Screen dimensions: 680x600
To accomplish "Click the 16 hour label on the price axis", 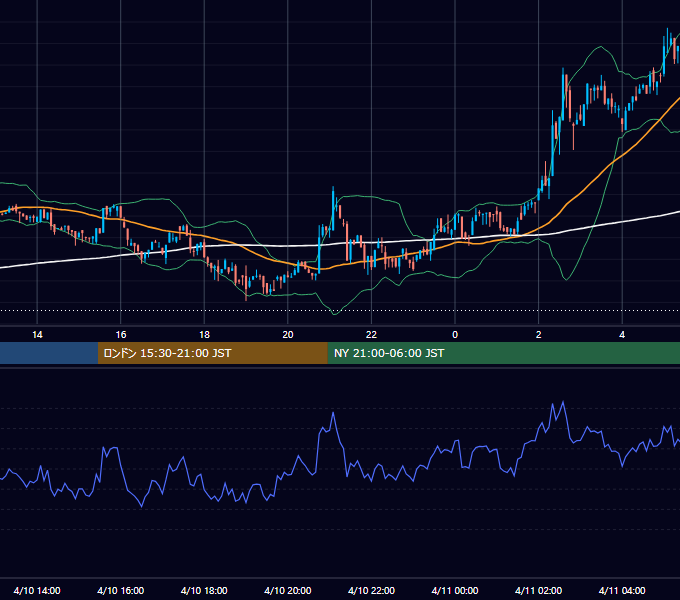I will [121, 335].
